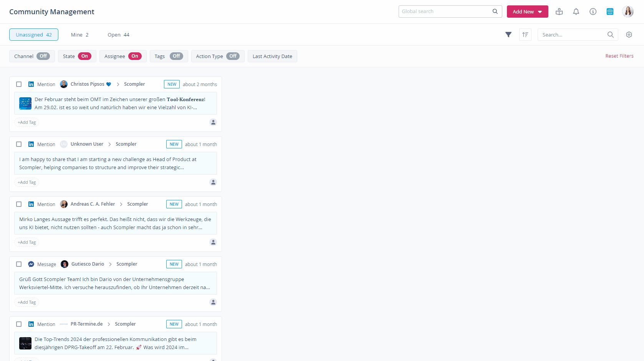Viewport: 644px width, 361px height.
Task: Click the filter funnel icon
Action: click(x=508, y=35)
